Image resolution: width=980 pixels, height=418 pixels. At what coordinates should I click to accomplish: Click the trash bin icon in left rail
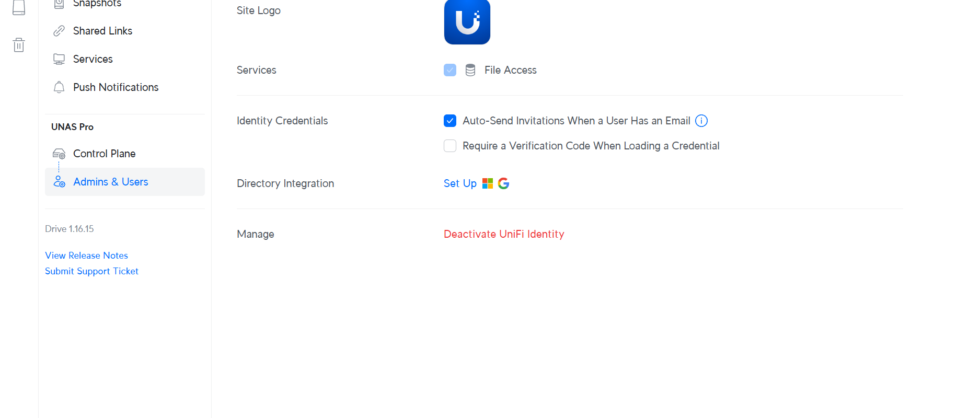(x=19, y=45)
